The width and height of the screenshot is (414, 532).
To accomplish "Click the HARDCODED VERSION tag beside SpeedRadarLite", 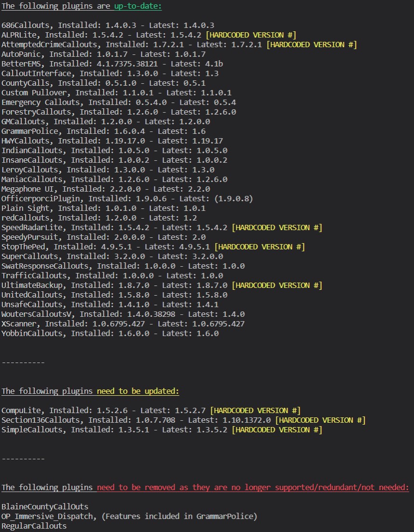I will point(277,227).
